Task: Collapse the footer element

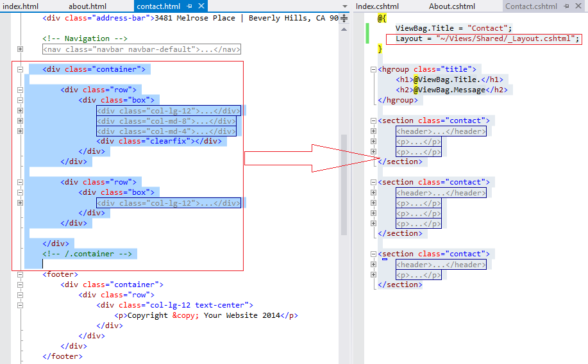Action: tap(21, 274)
